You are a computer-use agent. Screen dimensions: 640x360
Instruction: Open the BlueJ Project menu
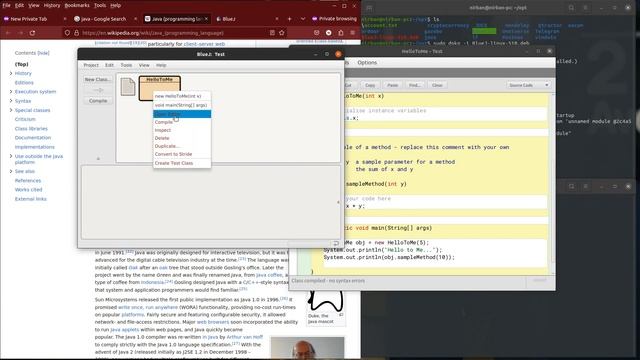point(91,65)
